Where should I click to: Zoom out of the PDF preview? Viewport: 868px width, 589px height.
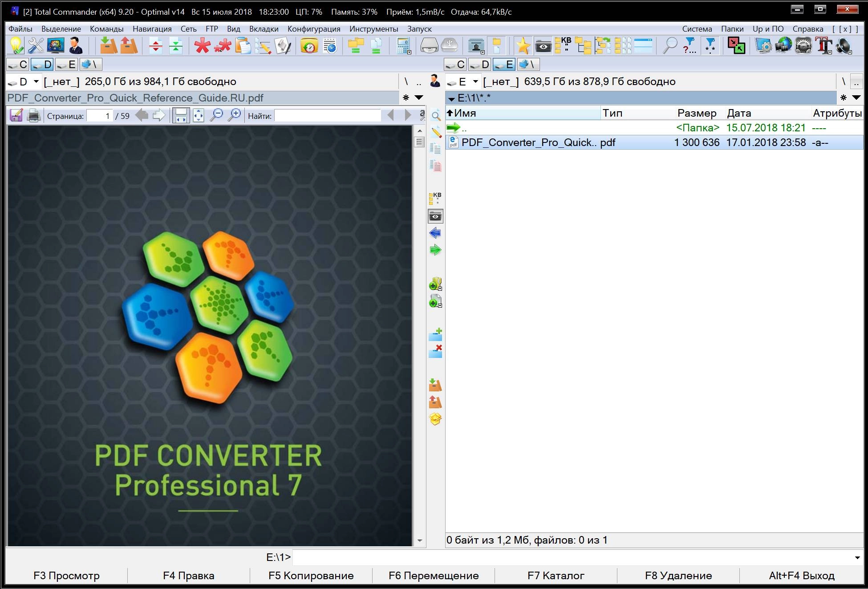point(216,115)
